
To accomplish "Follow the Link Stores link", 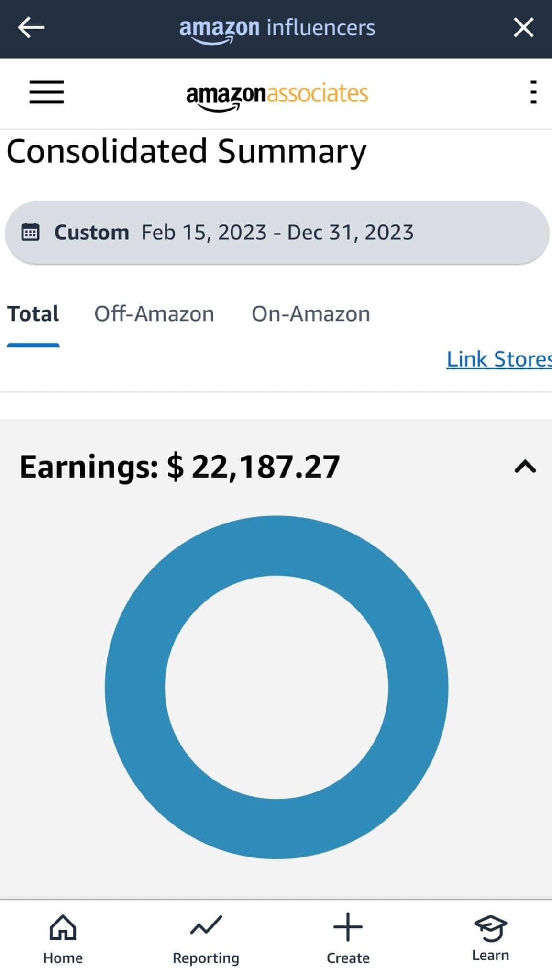I will (x=498, y=359).
